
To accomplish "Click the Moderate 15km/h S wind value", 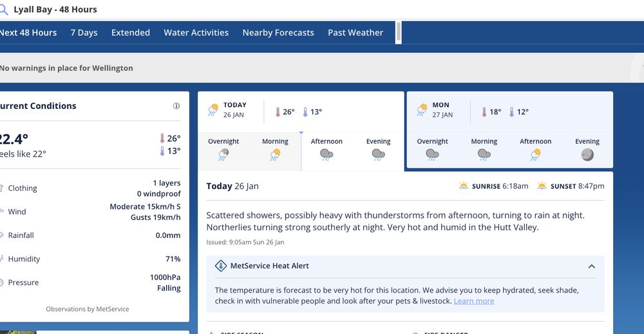I will coord(145,206).
